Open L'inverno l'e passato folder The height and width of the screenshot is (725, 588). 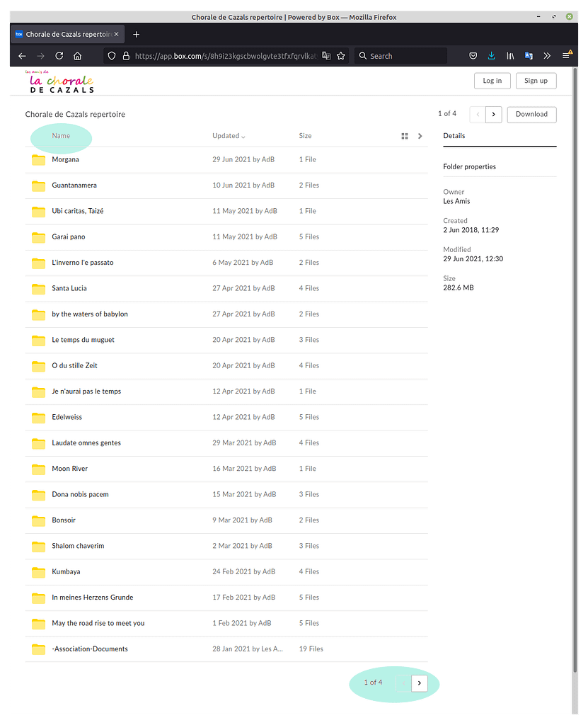coord(83,263)
